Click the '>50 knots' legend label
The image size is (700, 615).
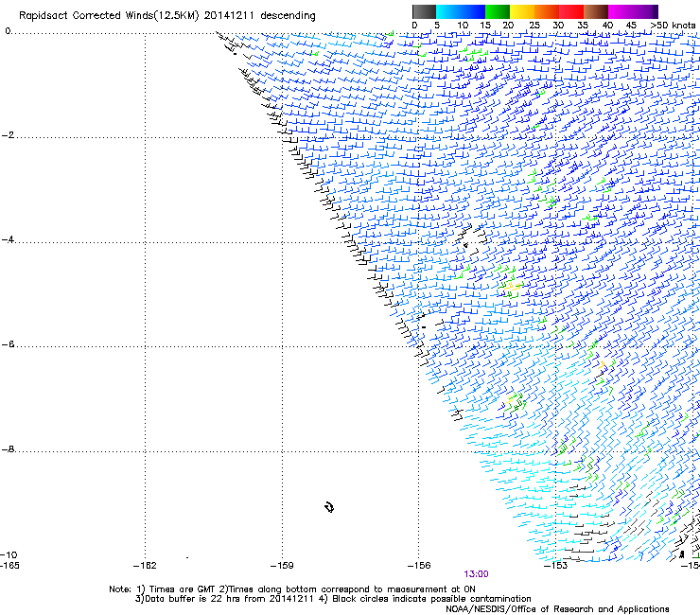pyautogui.click(x=673, y=26)
